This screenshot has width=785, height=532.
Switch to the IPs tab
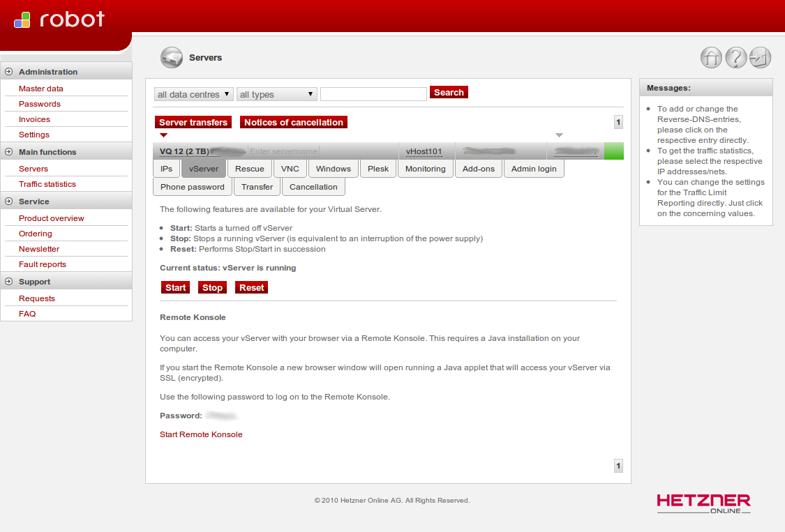tap(166, 169)
